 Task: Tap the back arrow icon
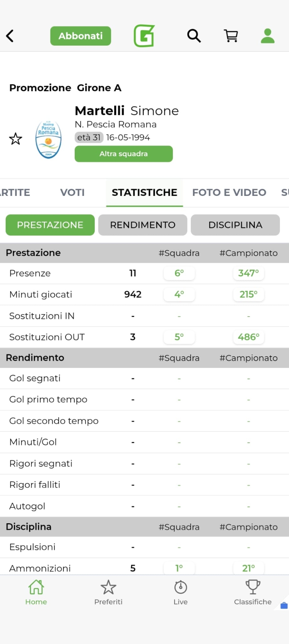click(x=10, y=36)
